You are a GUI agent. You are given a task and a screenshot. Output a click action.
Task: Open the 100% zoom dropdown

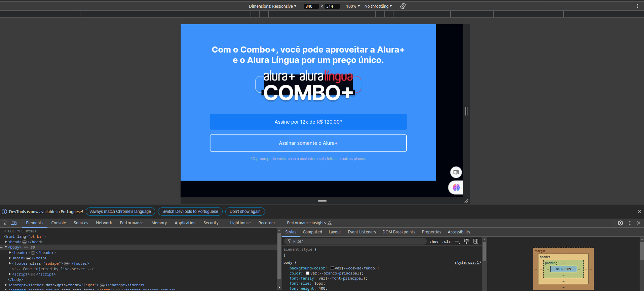click(x=353, y=6)
